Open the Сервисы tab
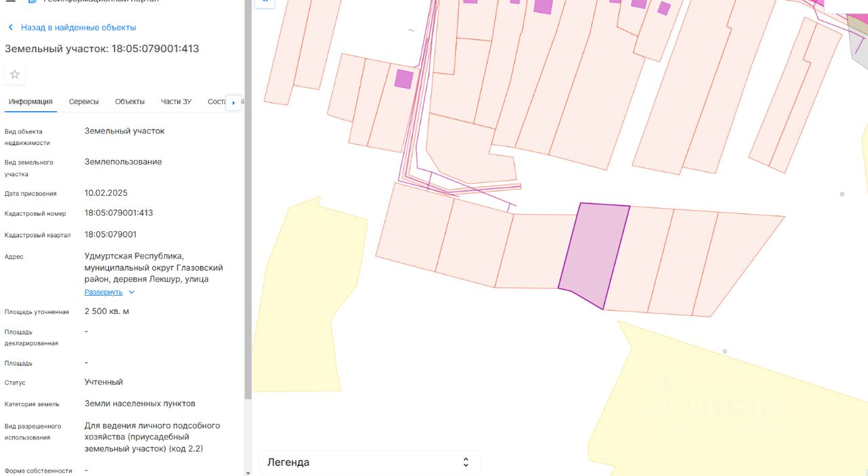The image size is (868, 476). pyautogui.click(x=83, y=102)
